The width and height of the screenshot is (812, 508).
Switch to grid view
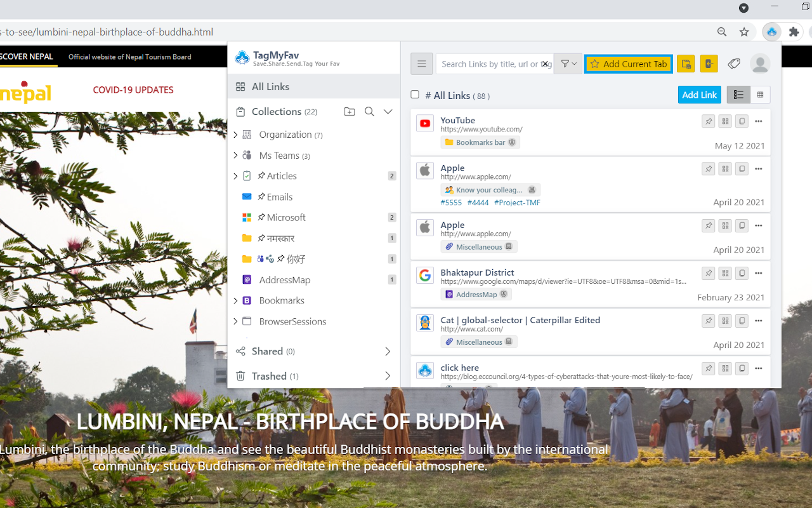(x=760, y=95)
